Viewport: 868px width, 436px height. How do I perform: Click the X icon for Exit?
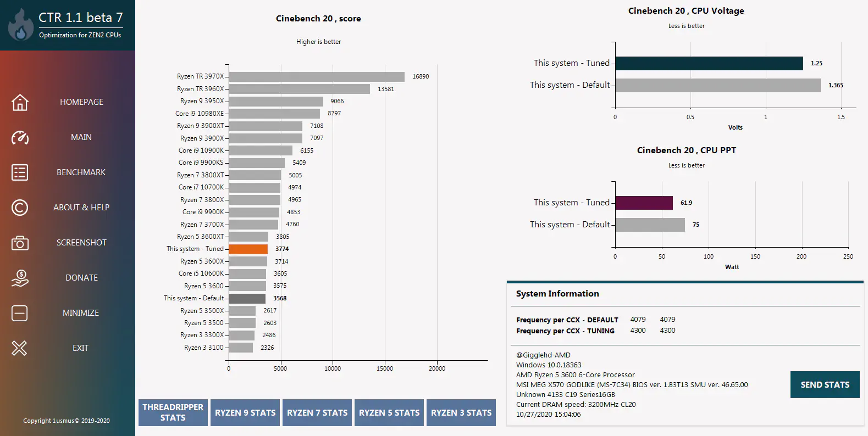[x=19, y=348]
